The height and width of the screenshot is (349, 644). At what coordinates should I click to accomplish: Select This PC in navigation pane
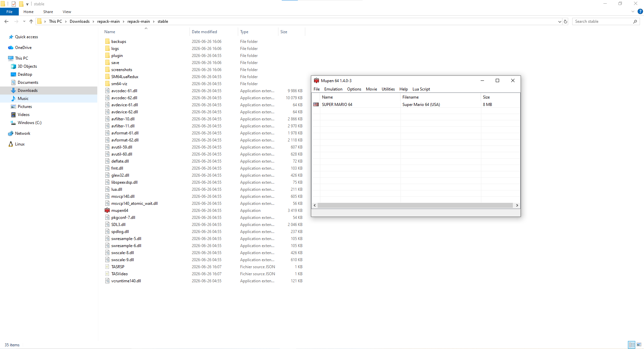coord(21,58)
